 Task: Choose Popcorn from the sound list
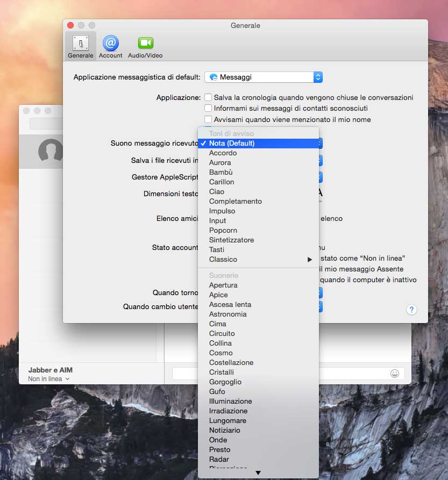[258, 230]
